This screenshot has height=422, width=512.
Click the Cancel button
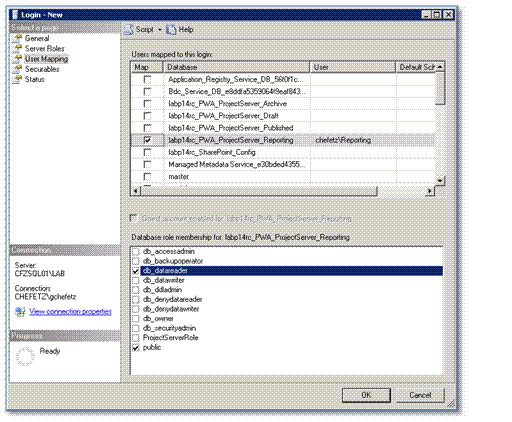tap(420, 395)
